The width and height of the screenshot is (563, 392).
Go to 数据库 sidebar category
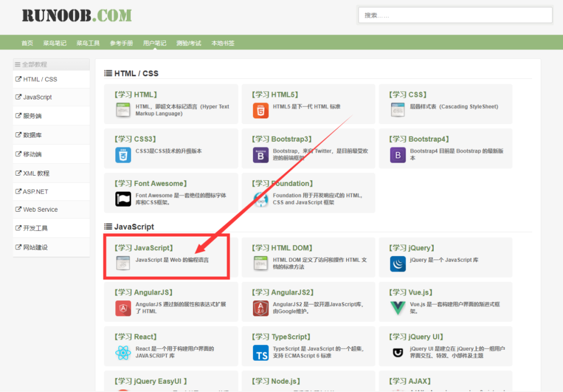(x=32, y=135)
